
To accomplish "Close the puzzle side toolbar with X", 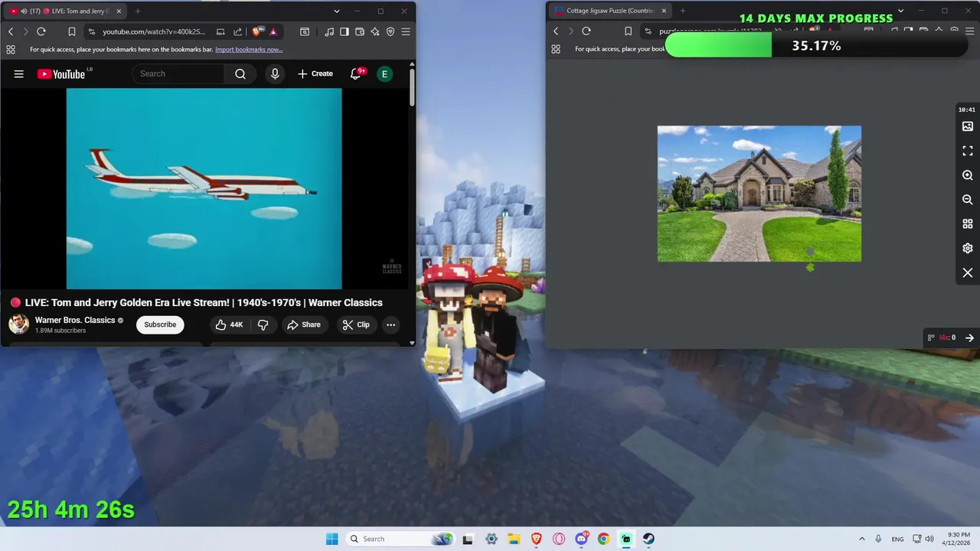I will pyautogui.click(x=968, y=273).
